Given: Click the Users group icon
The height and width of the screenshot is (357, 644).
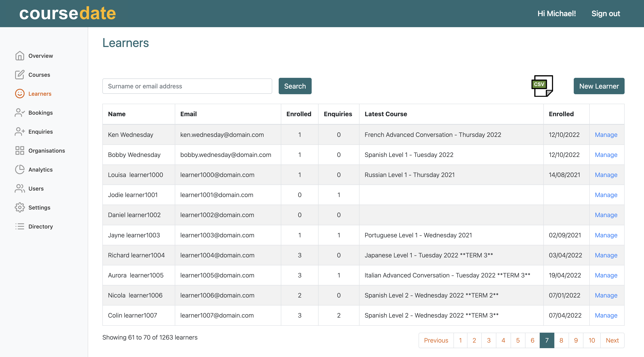Looking at the screenshot, I should tap(19, 188).
